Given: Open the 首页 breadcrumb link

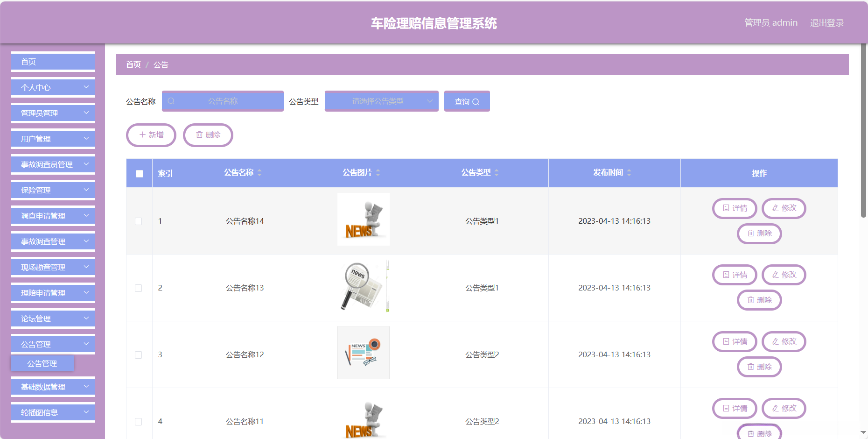Looking at the screenshot, I should pos(133,64).
